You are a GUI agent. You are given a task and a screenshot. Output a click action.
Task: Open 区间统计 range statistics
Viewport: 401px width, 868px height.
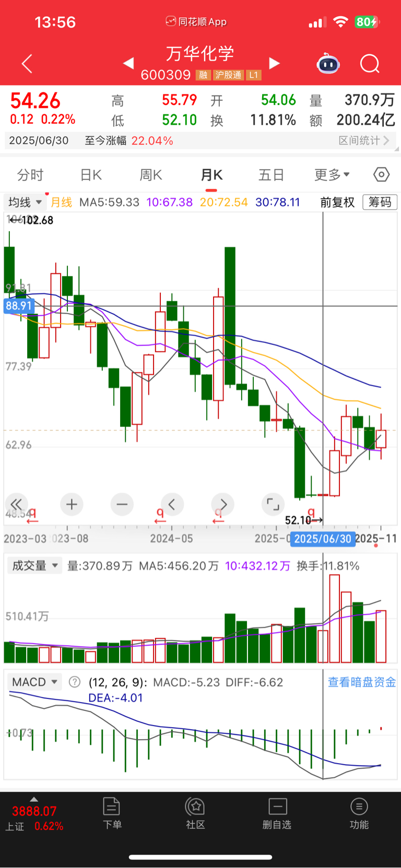pos(364,140)
